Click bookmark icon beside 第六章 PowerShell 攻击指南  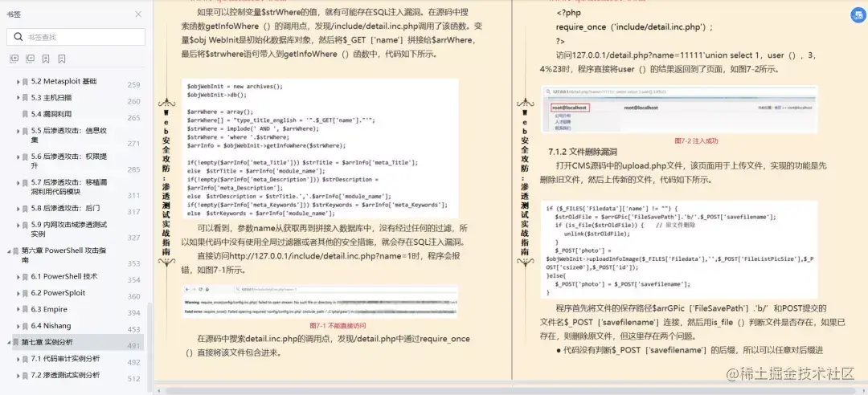pos(16,251)
